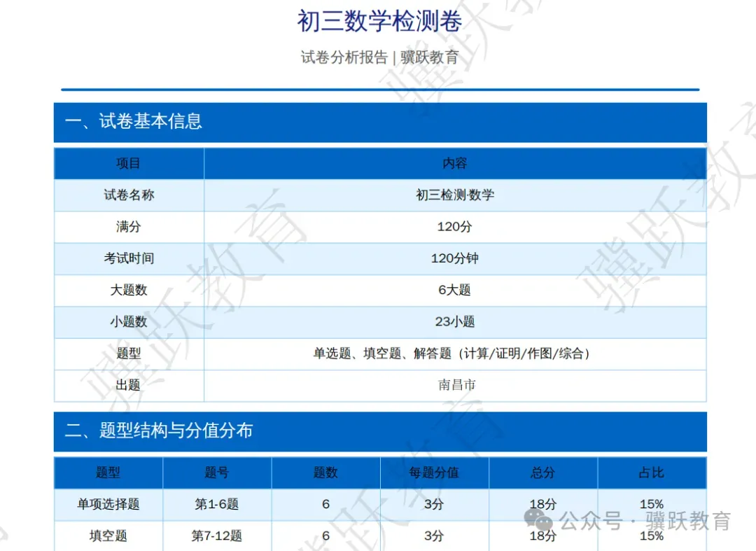Viewport: 756px width, 551px height.
Task: Click 15% in the 填空题 row
Action: (x=652, y=536)
